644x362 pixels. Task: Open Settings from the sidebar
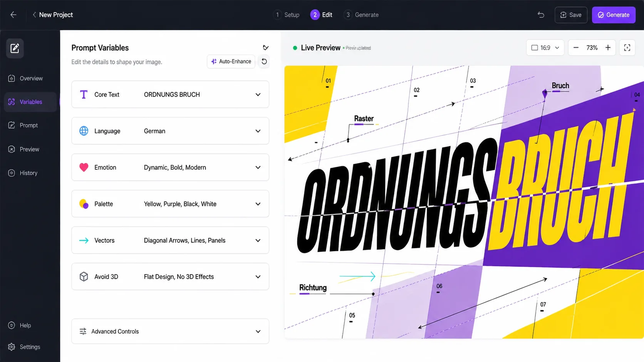point(30,347)
